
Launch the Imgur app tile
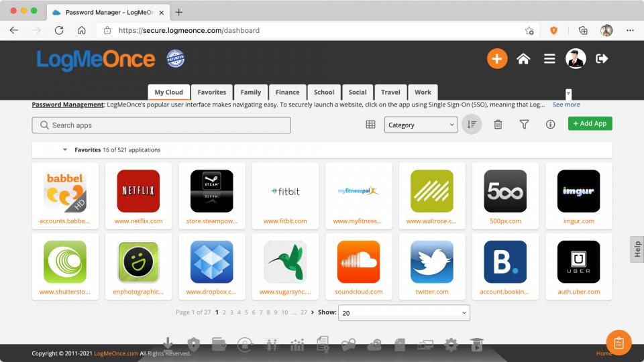(579, 196)
